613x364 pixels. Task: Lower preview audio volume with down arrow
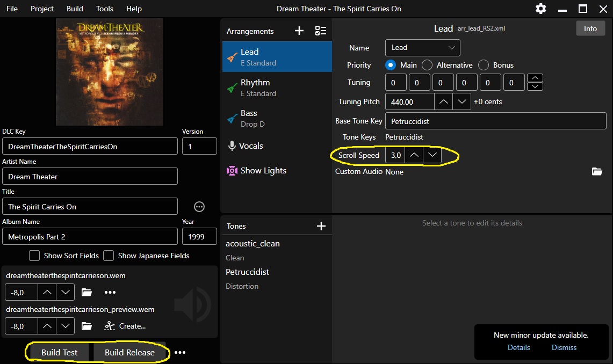tap(66, 326)
